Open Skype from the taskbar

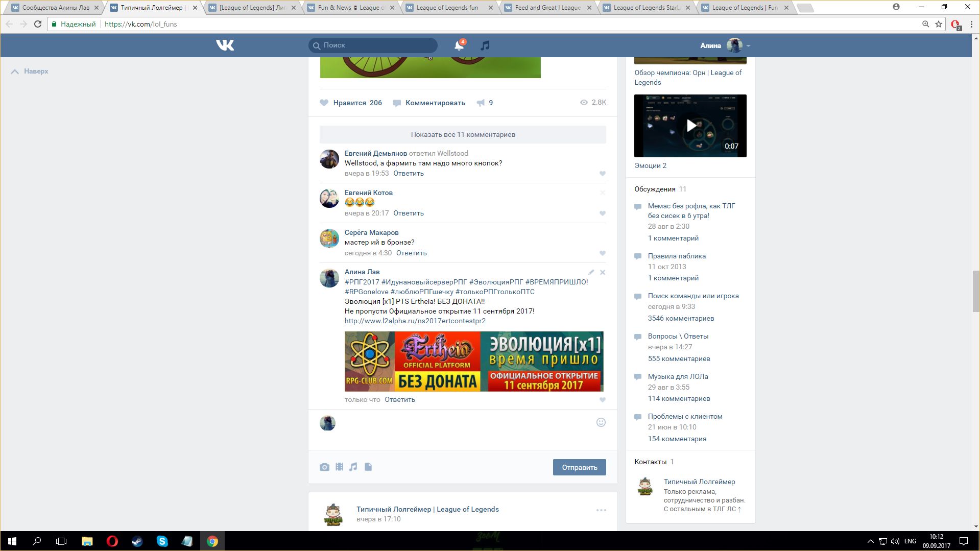coord(162,541)
